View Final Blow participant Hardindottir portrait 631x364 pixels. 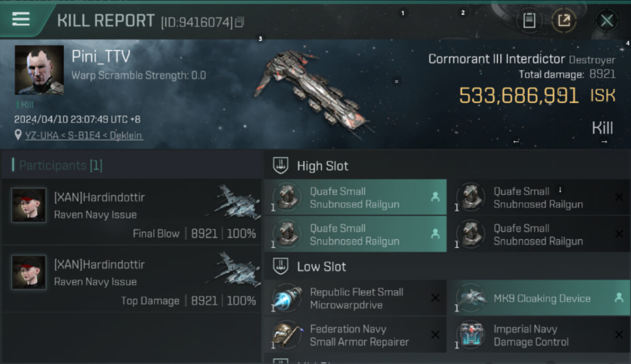(29, 205)
